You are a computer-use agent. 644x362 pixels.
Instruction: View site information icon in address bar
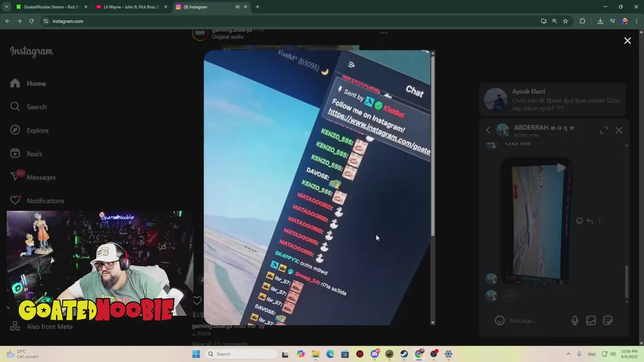tap(46, 21)
